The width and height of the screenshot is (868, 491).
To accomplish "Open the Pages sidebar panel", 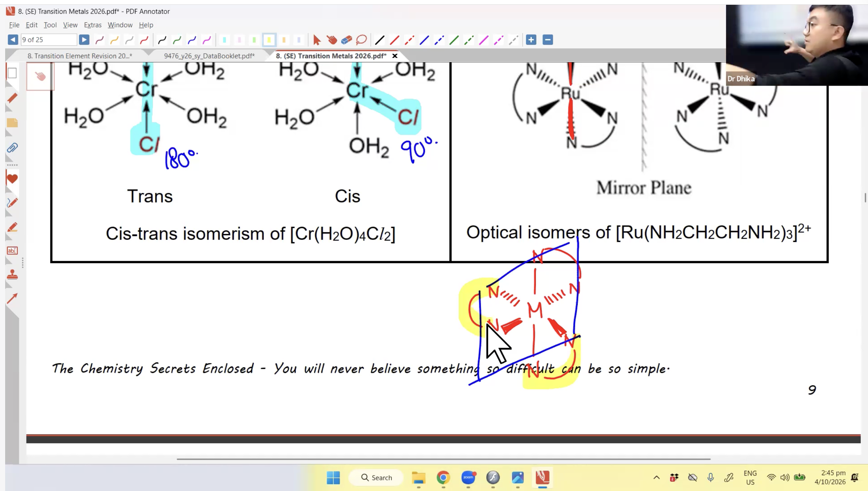I will coord(12,73).
